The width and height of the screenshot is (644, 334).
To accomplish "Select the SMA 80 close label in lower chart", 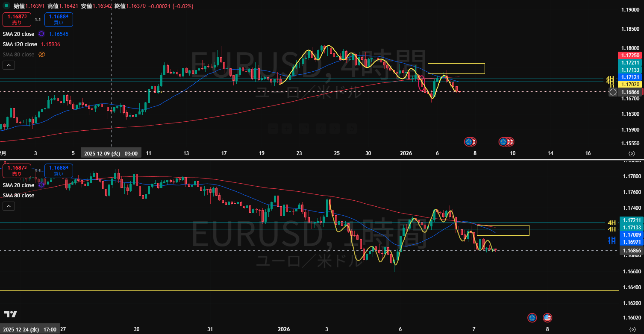I will [x=18, y=196].
